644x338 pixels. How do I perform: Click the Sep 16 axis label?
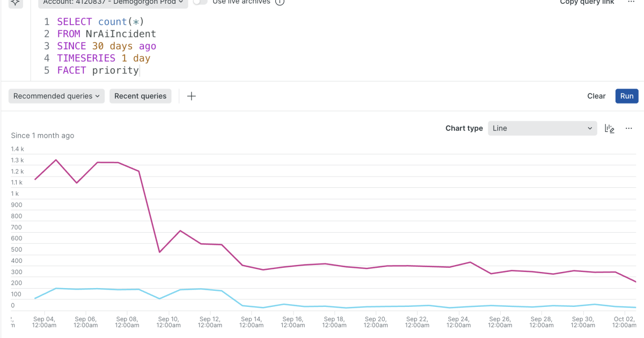292,322
